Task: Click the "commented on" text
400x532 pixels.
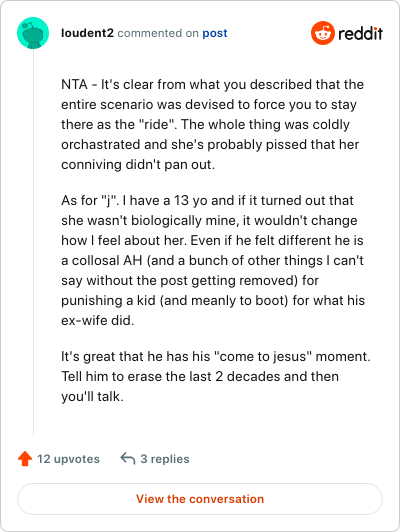Action: pyautogui.click(x=158, y=33)
